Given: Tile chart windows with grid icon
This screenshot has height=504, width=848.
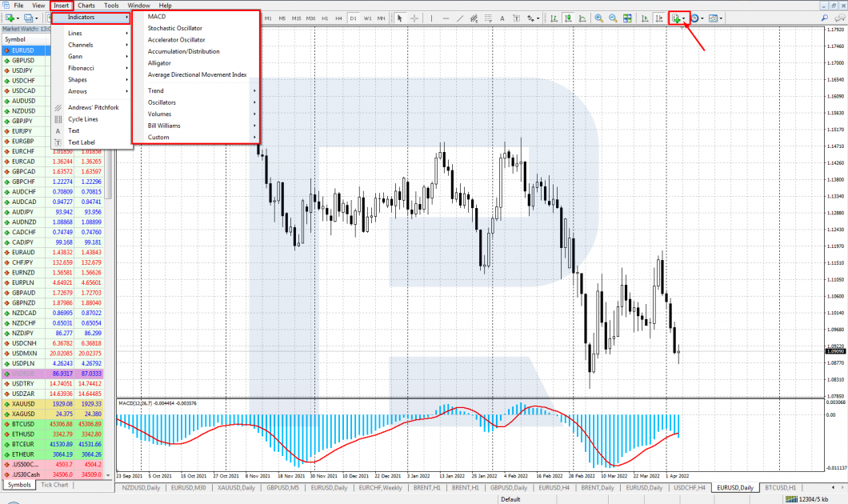Looking at the screenshot, I should tap(627, 18).
